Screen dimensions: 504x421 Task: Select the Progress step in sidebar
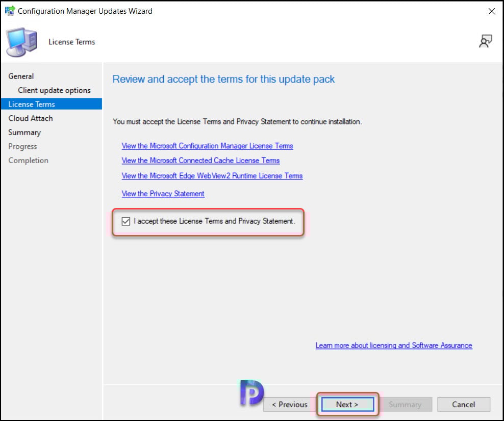click(x=22, y=146)
